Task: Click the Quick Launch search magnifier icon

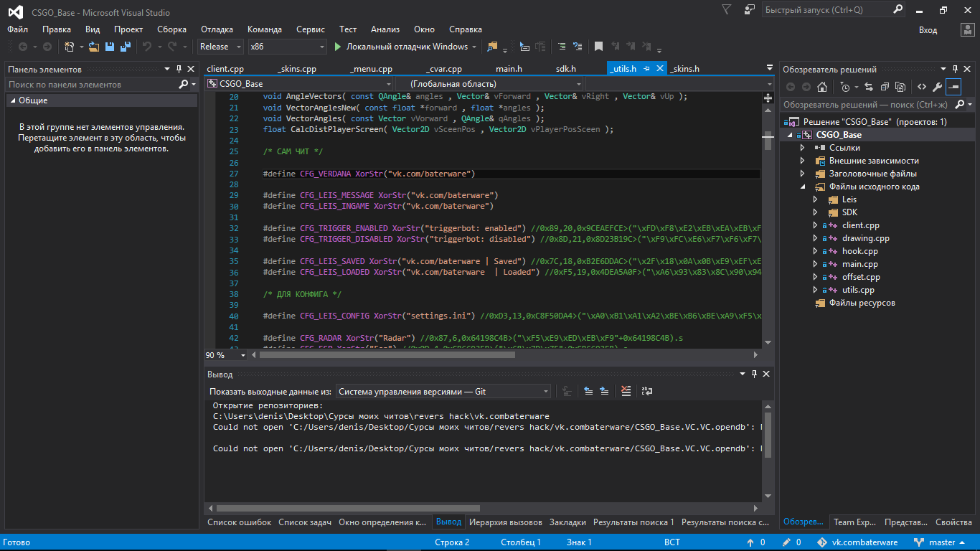Action: [898, 10]
